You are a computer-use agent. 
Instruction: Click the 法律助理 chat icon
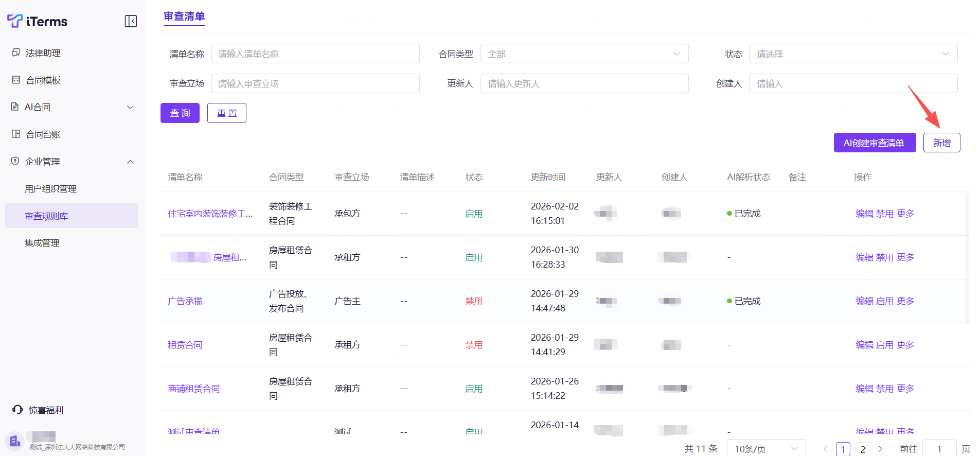16,52
